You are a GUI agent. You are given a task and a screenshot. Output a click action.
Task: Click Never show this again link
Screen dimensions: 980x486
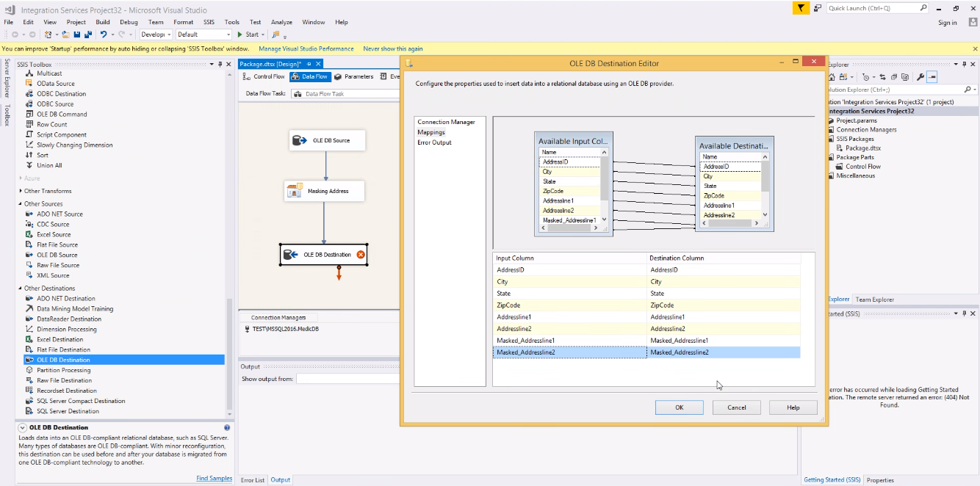point(393,49)
